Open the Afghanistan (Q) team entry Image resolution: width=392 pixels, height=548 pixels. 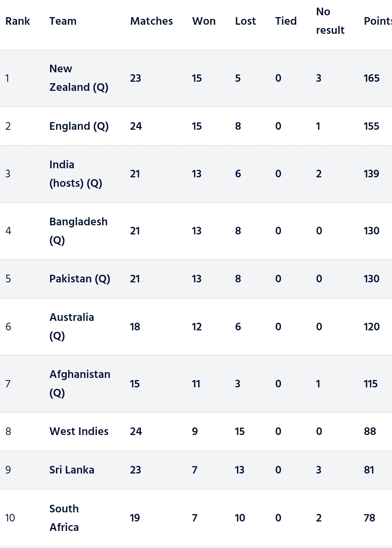click(80, 383)
